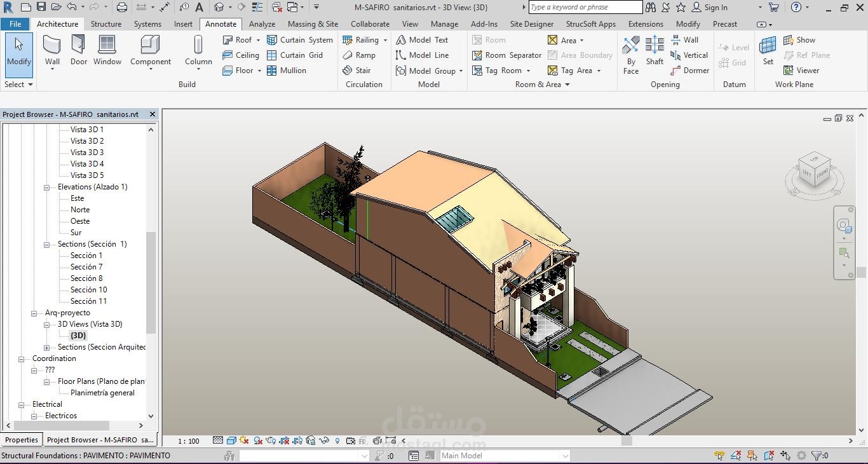Open the Structure ribbon tab
This screenshot has height=464, width=868.
pos(105,24)
